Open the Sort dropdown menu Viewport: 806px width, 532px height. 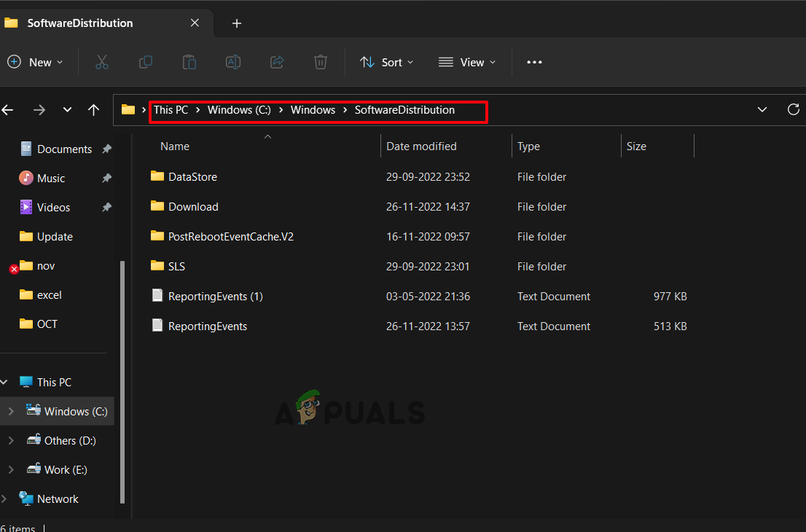386,62
